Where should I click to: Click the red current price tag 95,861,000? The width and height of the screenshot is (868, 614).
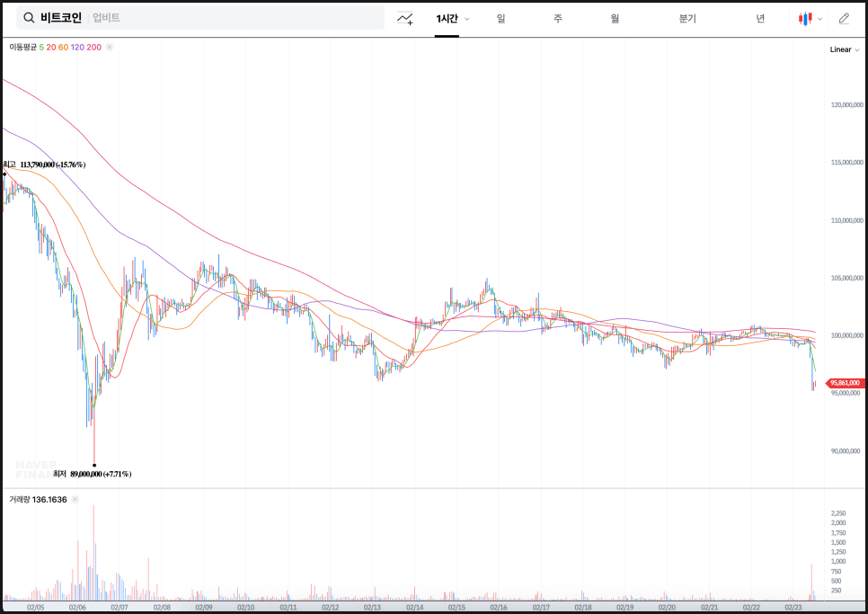[845, 383]
